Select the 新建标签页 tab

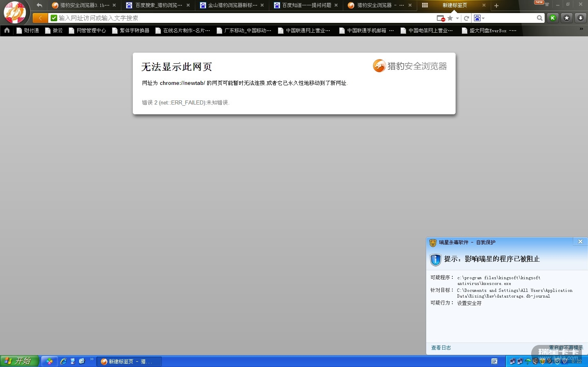pos(455,5)
